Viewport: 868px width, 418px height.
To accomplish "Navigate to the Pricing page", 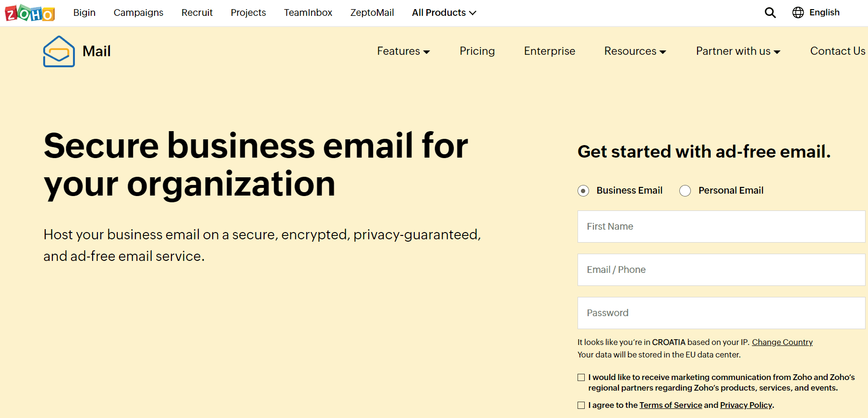I will click(477, 51).
